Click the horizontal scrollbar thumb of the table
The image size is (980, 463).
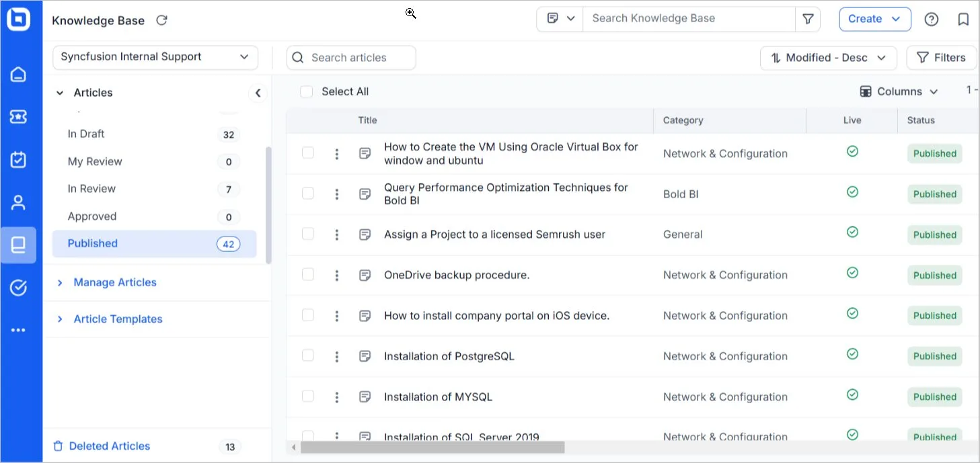pyautogui.click(x=432, y=447)
